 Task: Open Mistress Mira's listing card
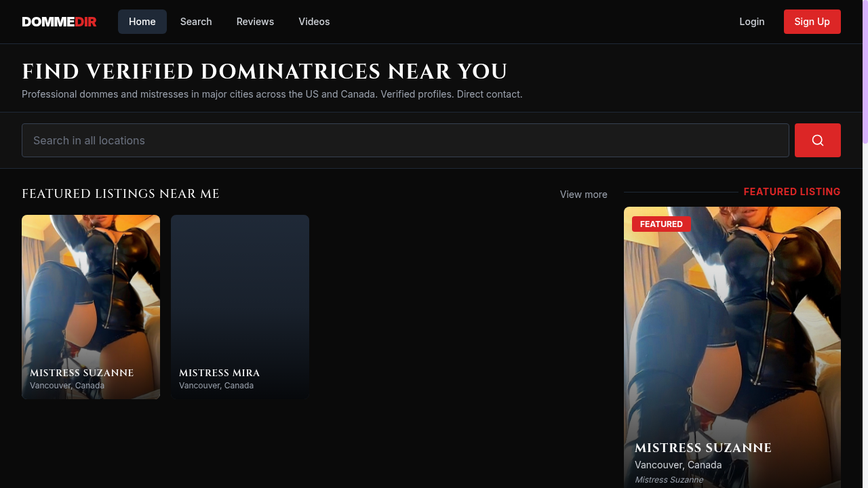pos(240,307)
